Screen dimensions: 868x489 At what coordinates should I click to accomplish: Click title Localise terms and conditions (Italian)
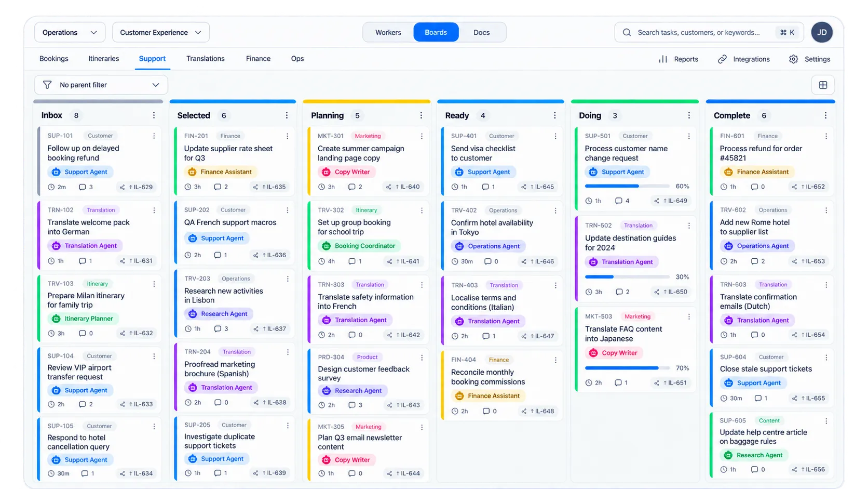(x=483, y=302)
